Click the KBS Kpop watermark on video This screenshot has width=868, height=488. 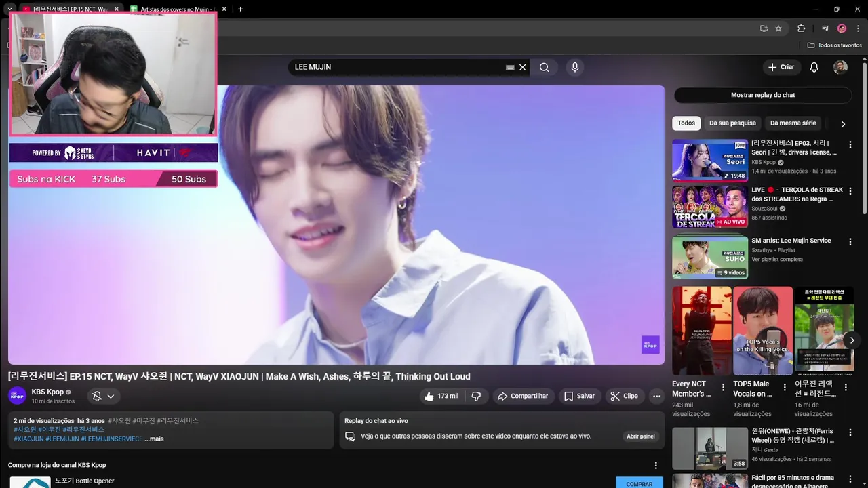pos(650,344)
